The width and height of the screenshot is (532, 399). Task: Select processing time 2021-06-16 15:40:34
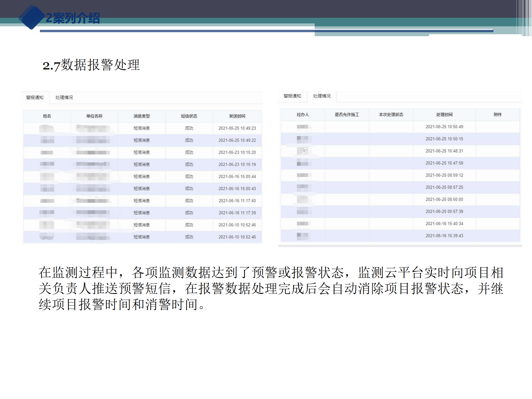[x=444, y=224]
